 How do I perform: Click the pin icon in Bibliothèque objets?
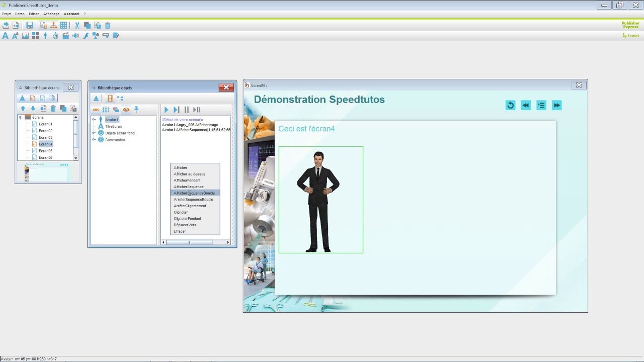136,110
